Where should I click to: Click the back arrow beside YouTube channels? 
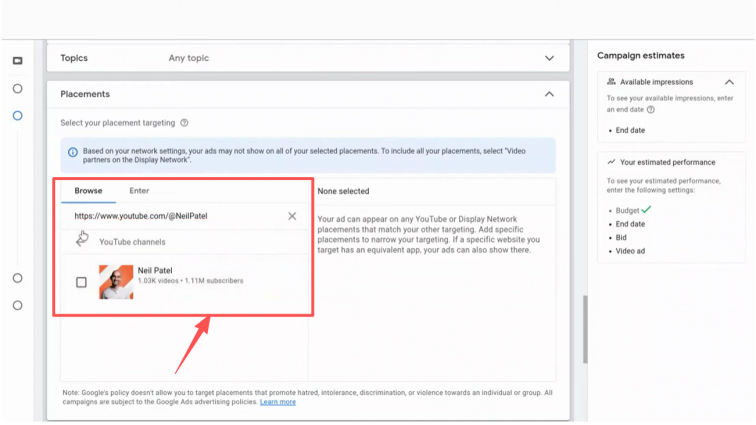(x=82, y=240)
